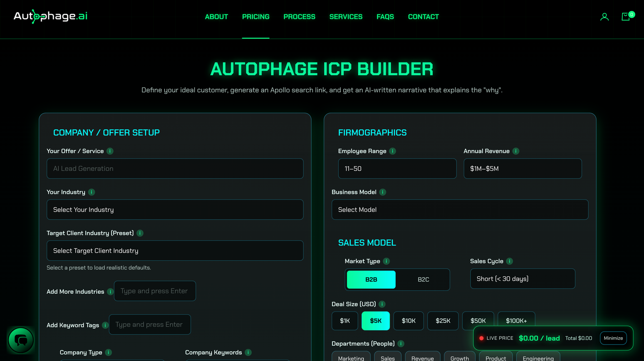Go to About in navigation

(x=217, y=17)
